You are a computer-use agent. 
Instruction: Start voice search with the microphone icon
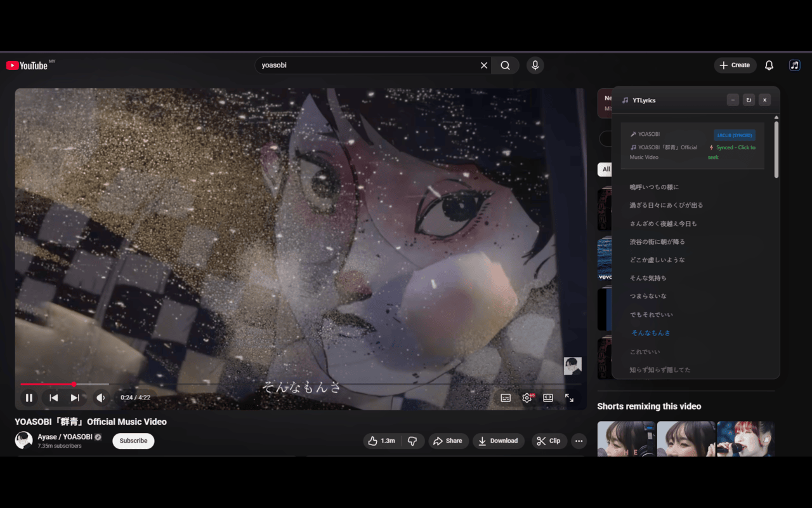(535, 65)
